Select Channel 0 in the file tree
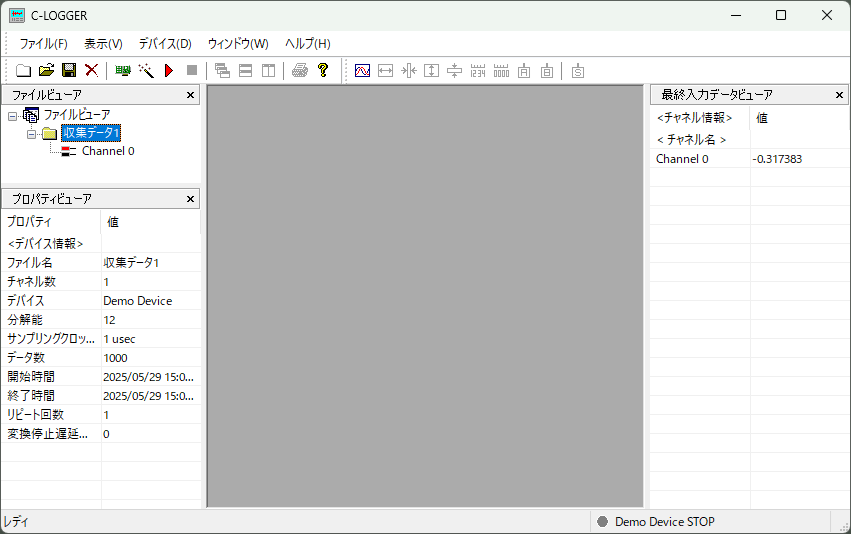Screen dimensions: 851x534 (x=107, y=151)
